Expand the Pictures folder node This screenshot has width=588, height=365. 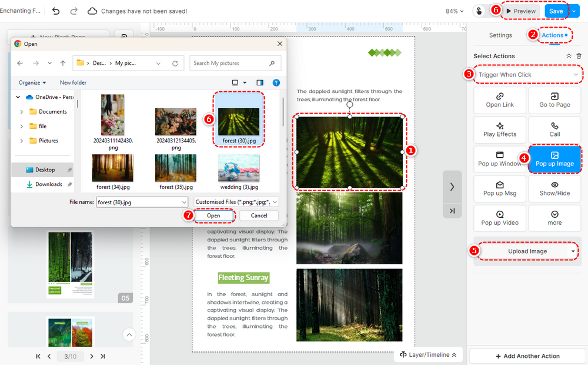(x=21, y=141)
